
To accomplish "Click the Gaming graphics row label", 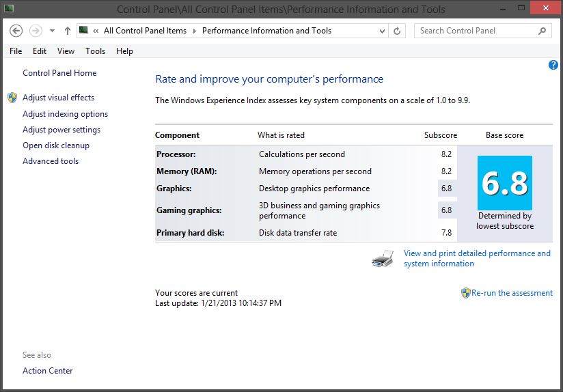I will (189, 210).
